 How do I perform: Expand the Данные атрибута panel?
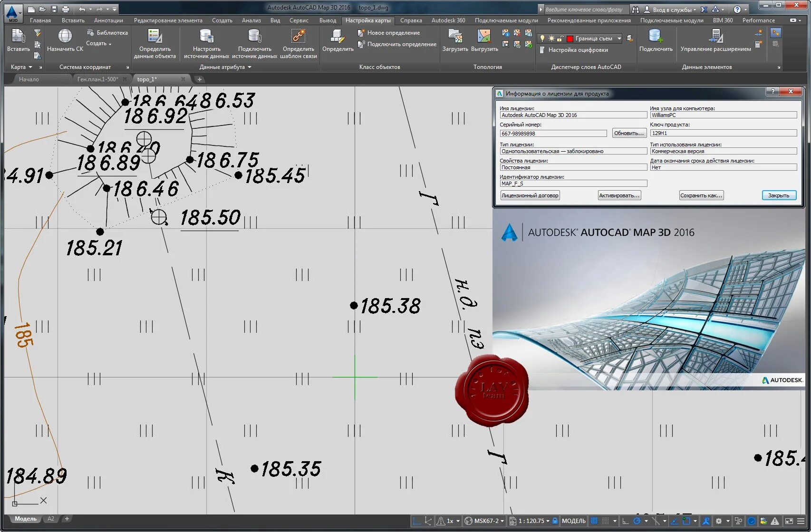pos(225,67)
